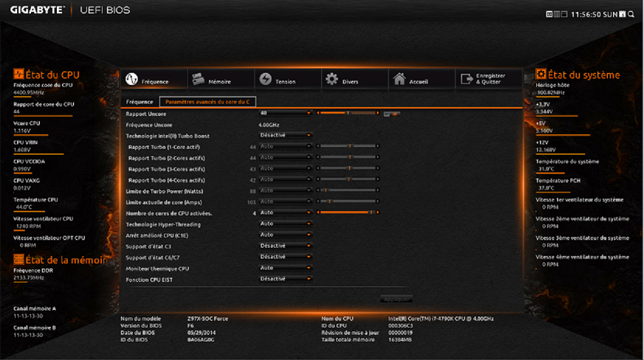Click the Température PCH value 37.0°C

(x=547, y=188)
